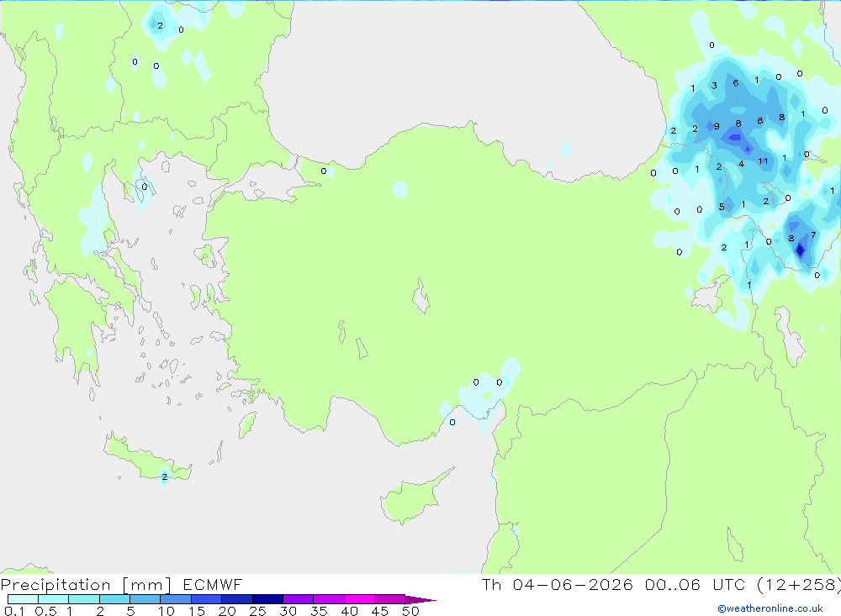Click the '40' legend scale label
Viewport: 841px width, 616px height.
[349, 611]
